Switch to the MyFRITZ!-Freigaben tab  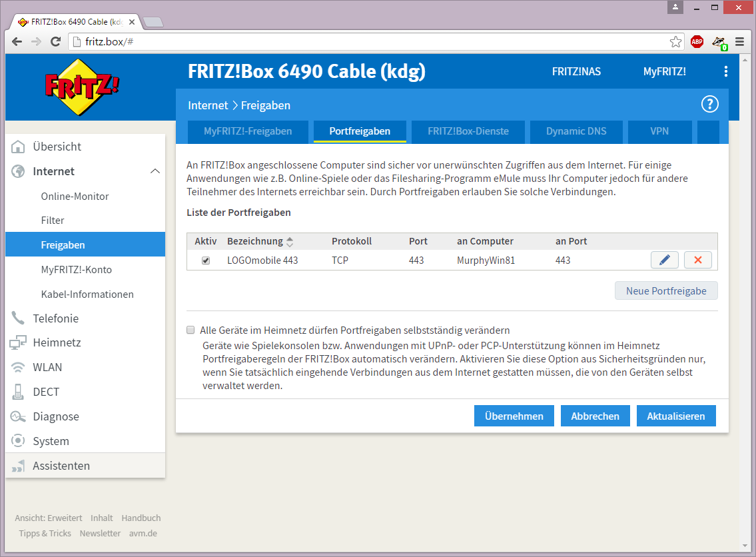pos(248,132)
